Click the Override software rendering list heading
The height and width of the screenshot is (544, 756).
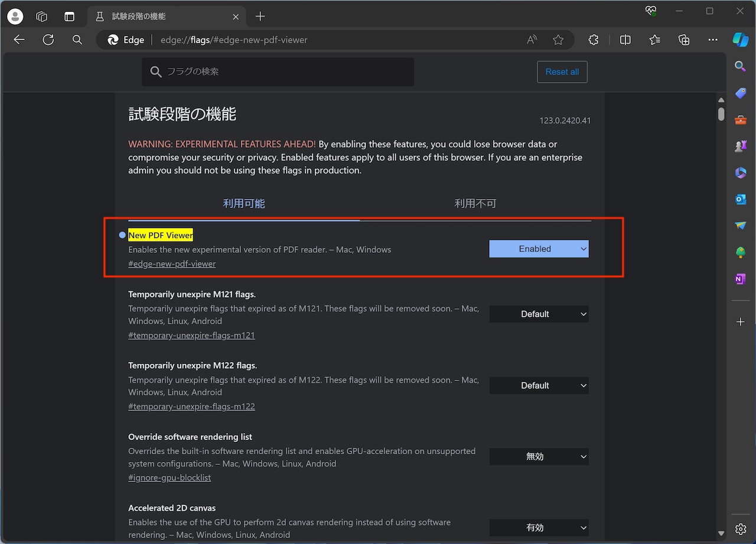190,437
